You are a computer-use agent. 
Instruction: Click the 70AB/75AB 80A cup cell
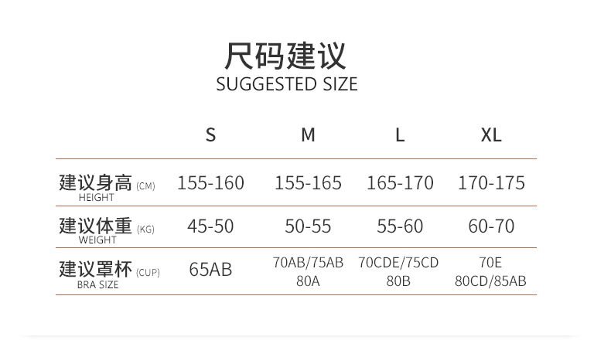308,271
